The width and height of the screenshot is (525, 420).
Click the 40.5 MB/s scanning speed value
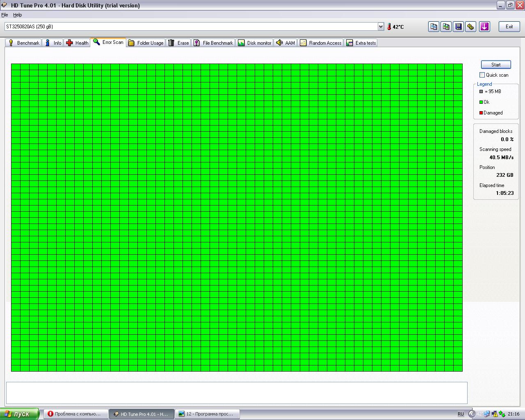tap(501, 157)
